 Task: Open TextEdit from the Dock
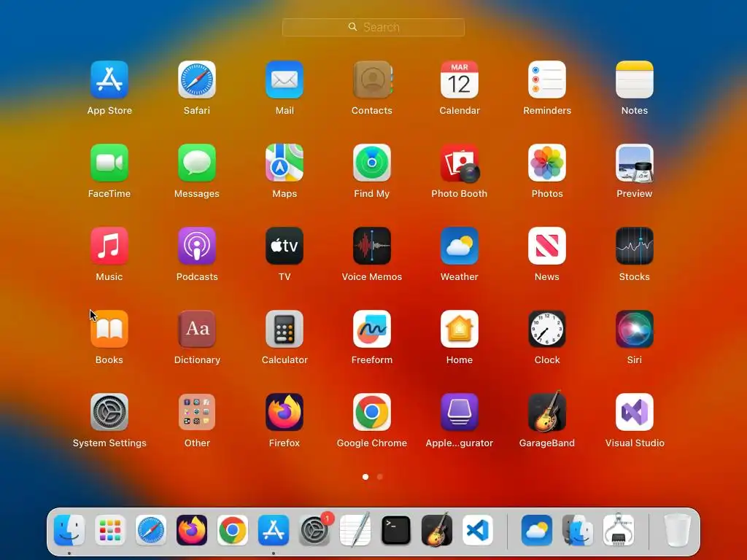[x=355, y=529]
